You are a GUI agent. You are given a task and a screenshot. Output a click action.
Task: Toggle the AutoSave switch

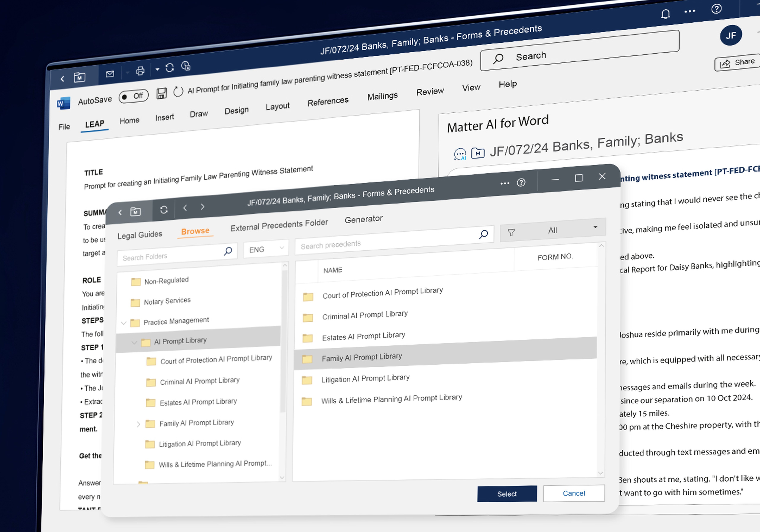point(134,96)
